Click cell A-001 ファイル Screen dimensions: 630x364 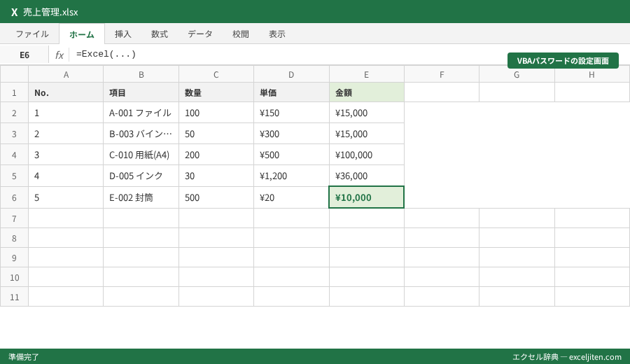[x=141, y=113]
